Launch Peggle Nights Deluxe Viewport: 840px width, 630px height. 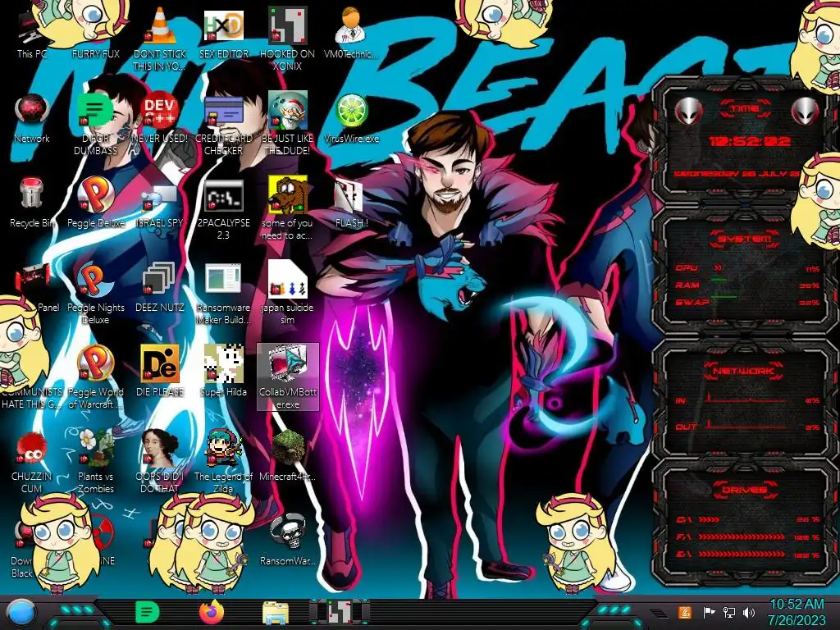click(x=95, y=293)
